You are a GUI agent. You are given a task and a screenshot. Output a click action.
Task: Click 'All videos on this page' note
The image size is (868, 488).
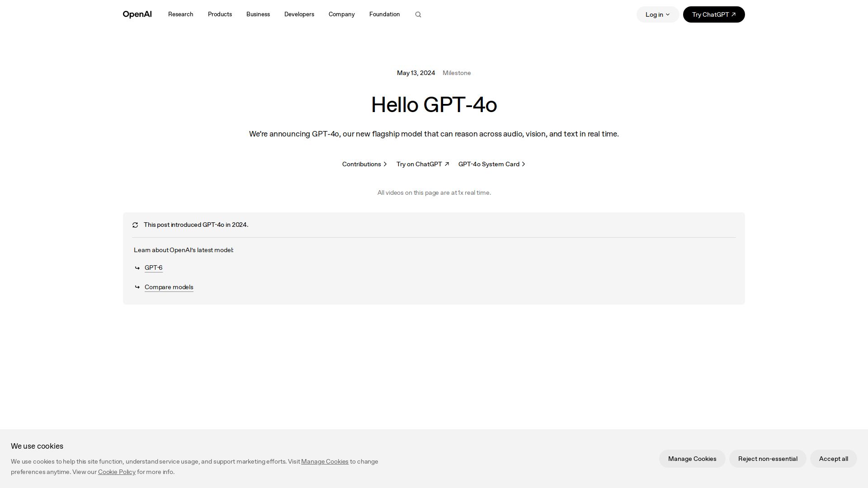[x=434, y=192]
